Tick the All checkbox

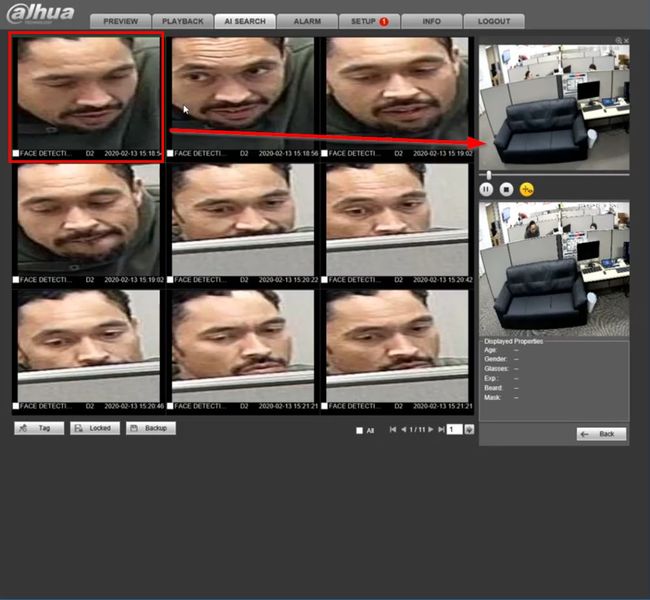[x=359, y=430]
